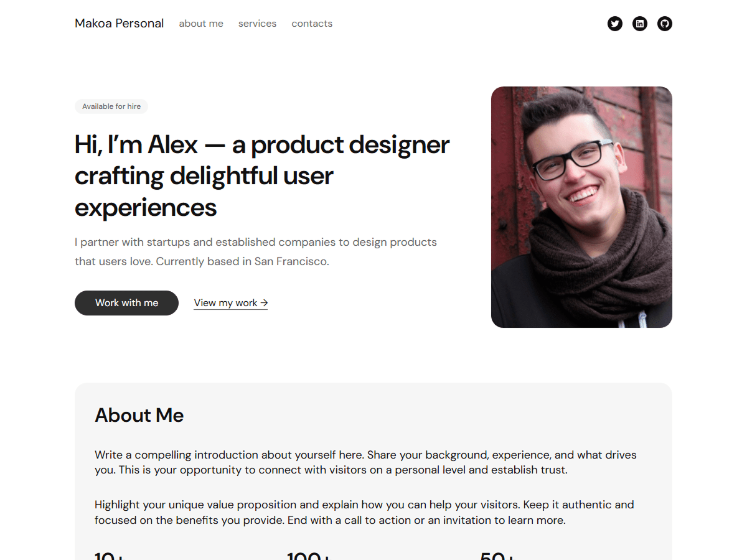Screen dimensions: 747x560
Task: Open the GitHub icon link
Action: tap(665, 24)
